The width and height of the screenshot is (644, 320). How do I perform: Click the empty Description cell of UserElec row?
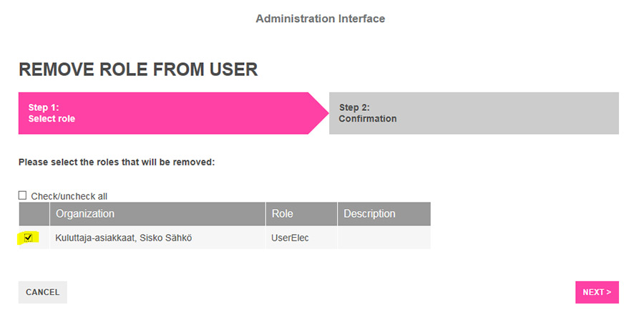click(x=384, y=238)
